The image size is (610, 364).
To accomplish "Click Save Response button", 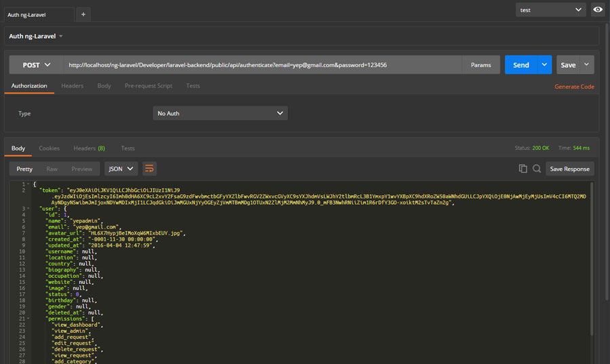I will tap(569, 169).
